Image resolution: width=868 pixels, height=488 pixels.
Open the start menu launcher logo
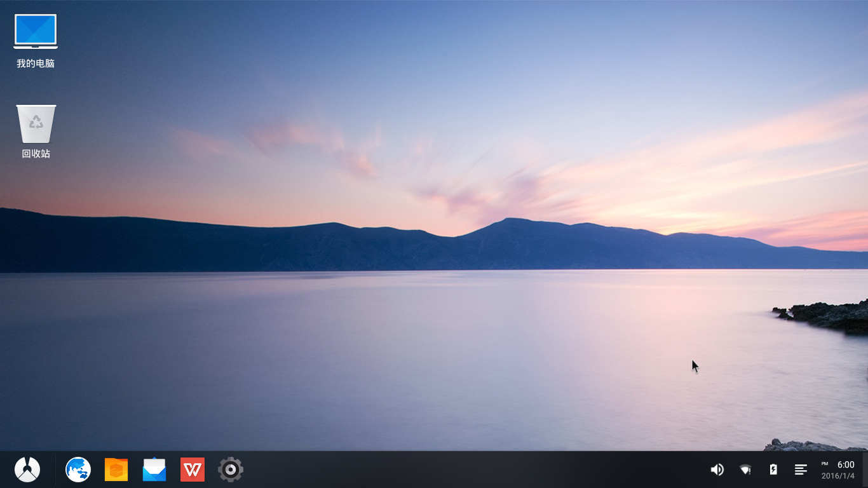27,470
